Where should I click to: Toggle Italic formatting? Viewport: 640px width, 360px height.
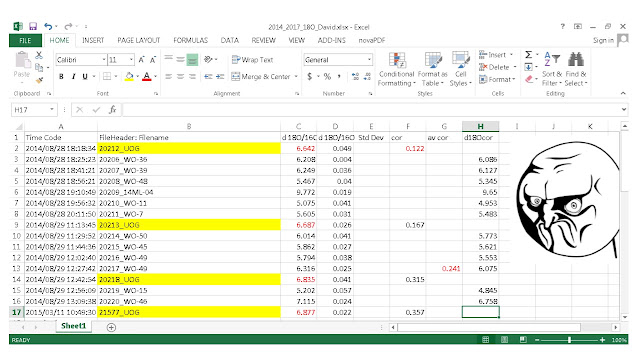tap(73, 76)
